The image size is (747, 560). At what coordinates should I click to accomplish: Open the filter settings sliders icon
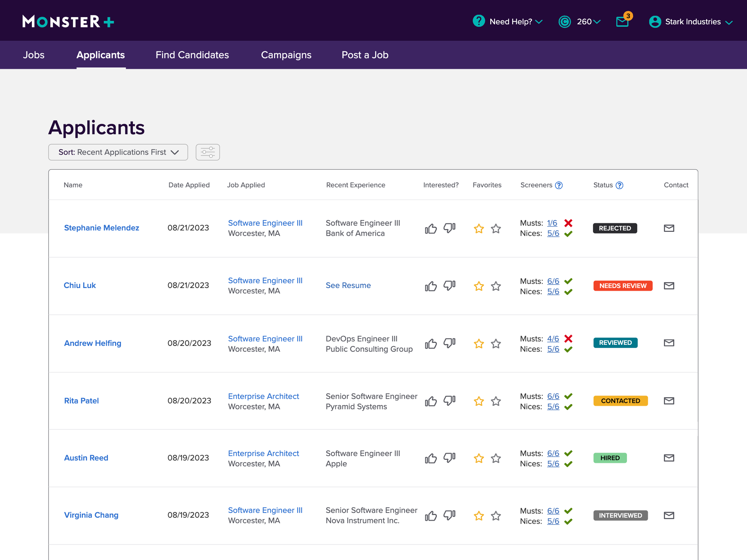click(x=208, y=152)
